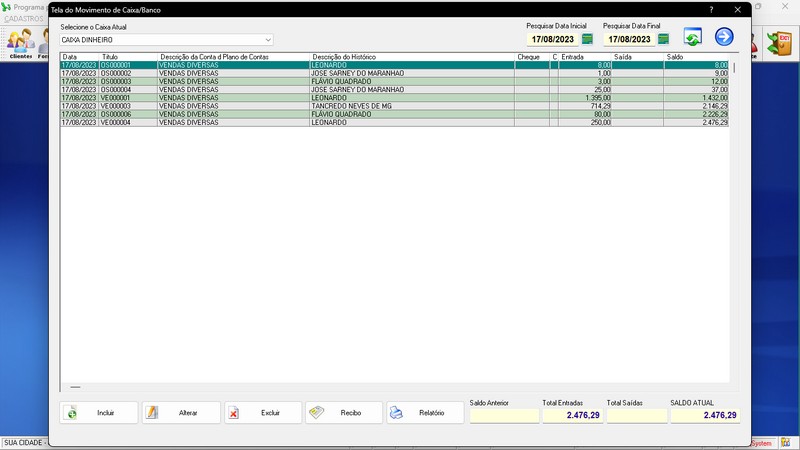
Task: Click the blue arrow exit icon
Action: (x=724, y=37)
